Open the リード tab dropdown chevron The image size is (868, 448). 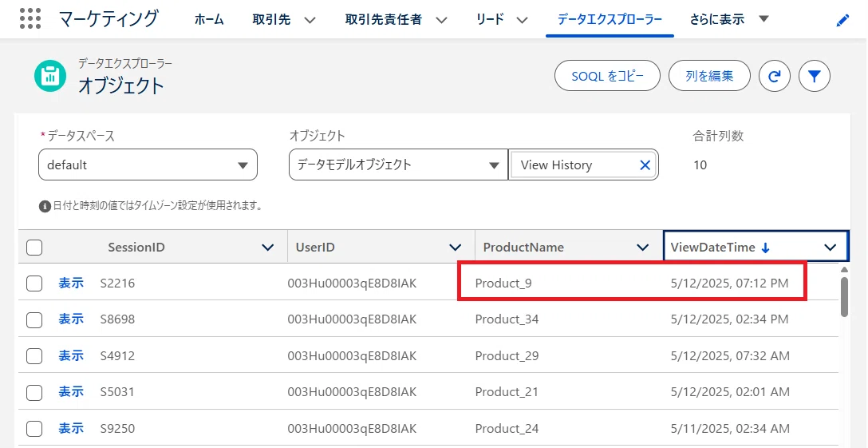(522, 21)
